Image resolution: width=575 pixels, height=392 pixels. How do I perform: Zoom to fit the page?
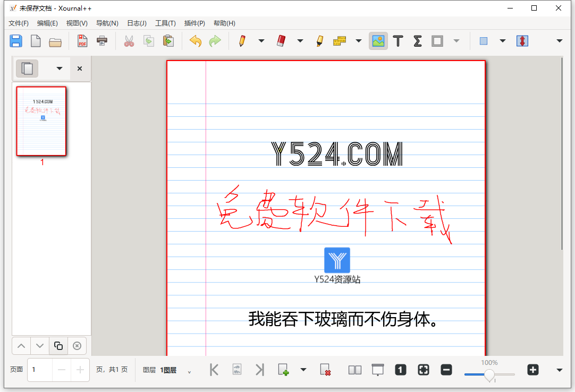(423, 370)
